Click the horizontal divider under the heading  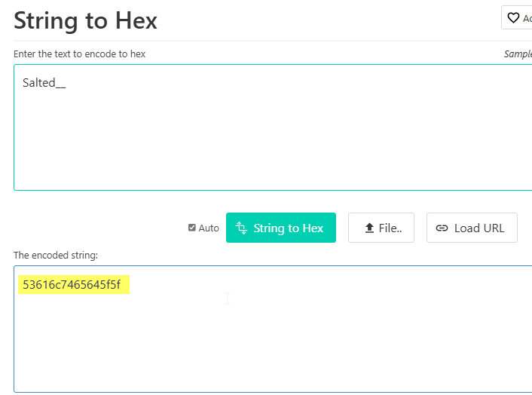(273, 41)
